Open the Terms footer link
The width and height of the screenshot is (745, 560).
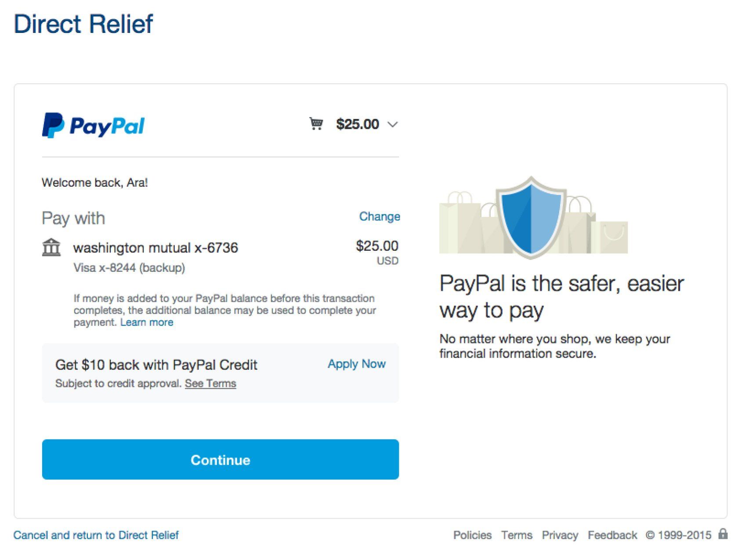517,535
